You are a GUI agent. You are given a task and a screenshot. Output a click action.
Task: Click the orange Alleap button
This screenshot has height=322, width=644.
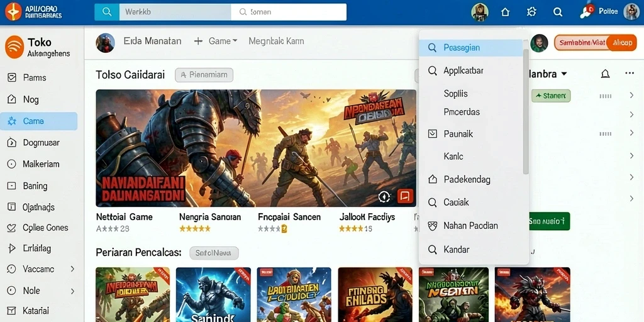621,43
